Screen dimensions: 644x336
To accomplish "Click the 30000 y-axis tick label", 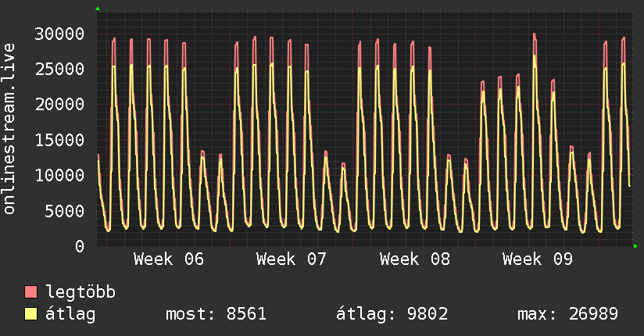I will [61, 34].
